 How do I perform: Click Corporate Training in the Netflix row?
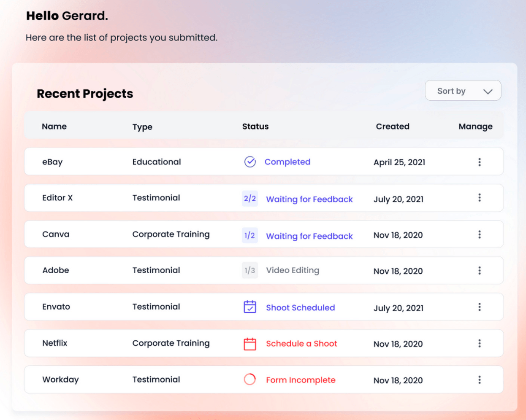[x=171, y=343]
